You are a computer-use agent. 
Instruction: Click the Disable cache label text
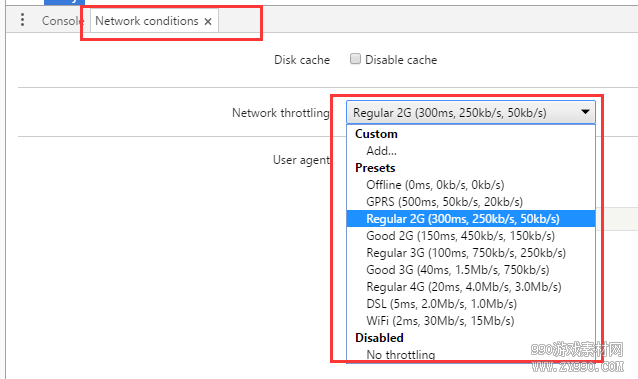(x=401, y=60)
